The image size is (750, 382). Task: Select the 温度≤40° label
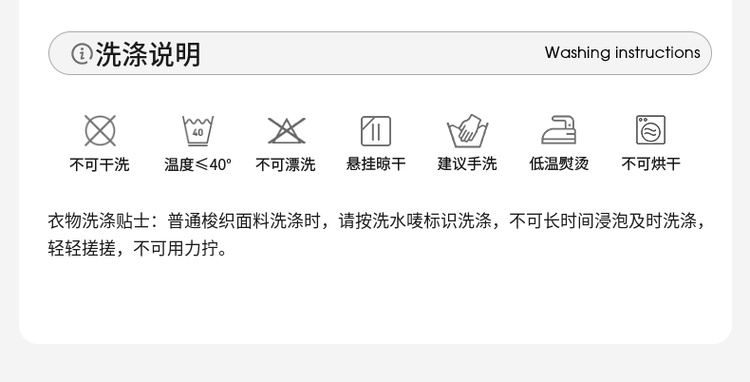coord(198,164)
